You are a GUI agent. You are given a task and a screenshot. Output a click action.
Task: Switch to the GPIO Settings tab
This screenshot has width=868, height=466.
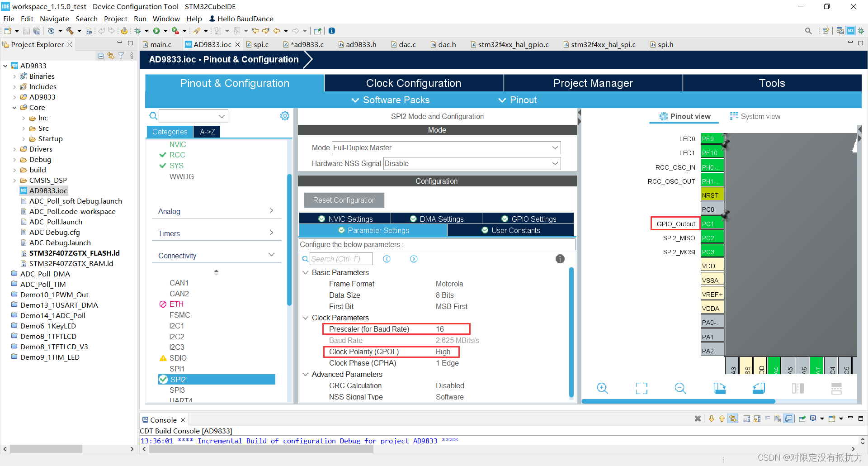pos(528,219)
